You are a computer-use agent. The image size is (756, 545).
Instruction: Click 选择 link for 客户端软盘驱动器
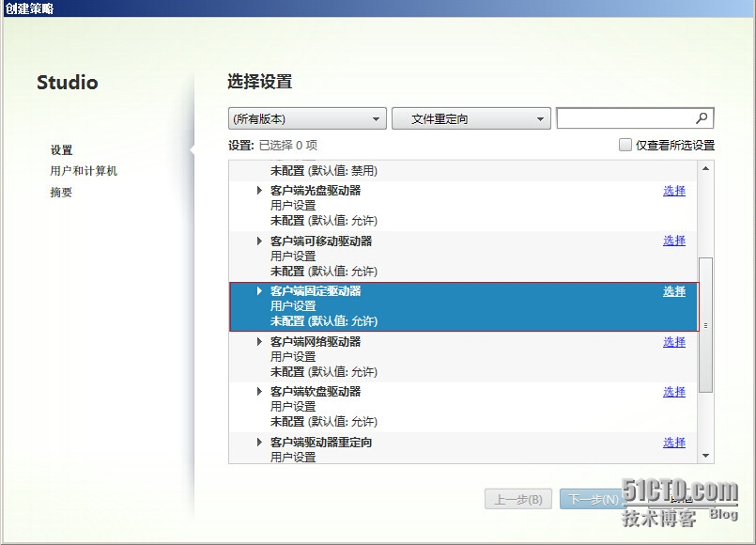coord(674,392)
